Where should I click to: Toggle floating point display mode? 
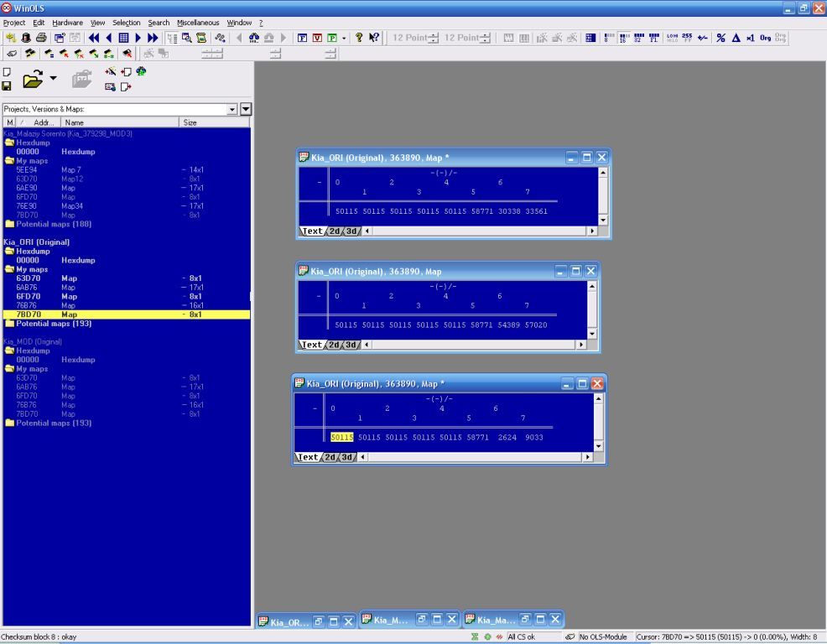[654, 38]
